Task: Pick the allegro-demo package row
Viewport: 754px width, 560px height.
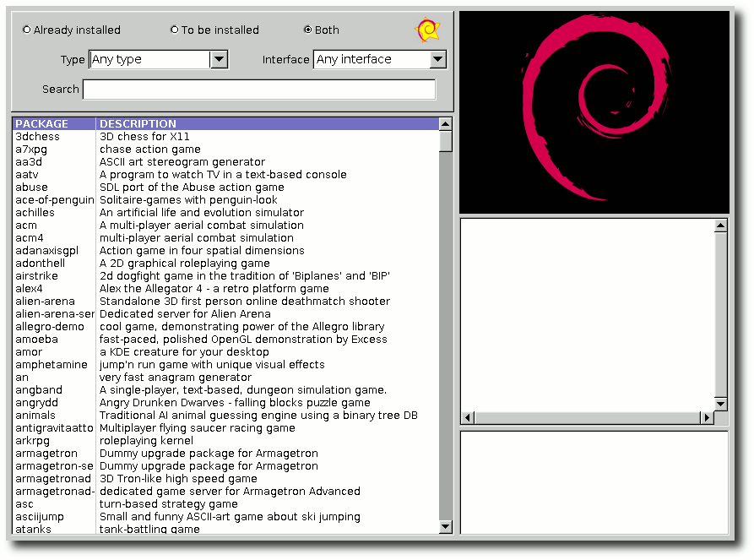Action: [x=226, y=327]
